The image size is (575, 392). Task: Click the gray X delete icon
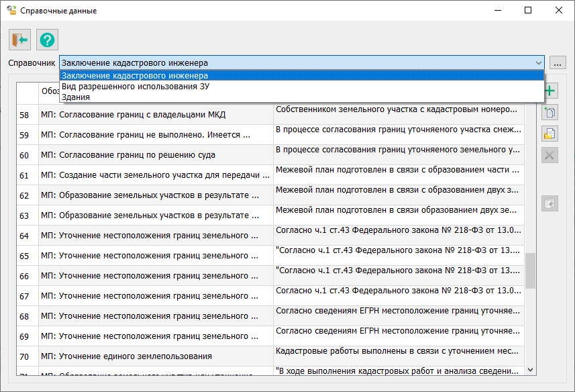[550, 155]
